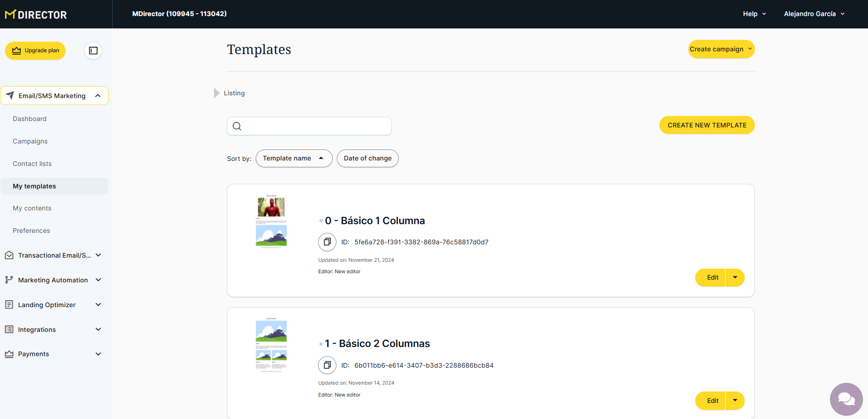The image size is (868, 419).
Task: Open Contact lists in the sidebar
Action: pos(32,164)
